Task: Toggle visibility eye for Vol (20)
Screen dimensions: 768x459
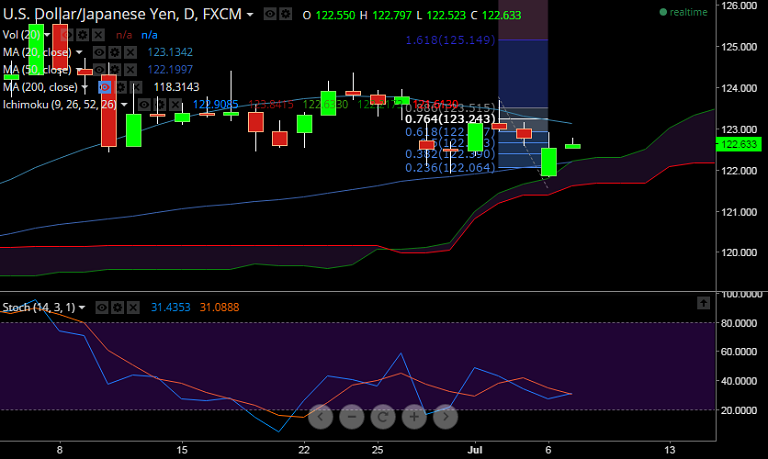Action: pyautogui.click(x=67, y=35)
